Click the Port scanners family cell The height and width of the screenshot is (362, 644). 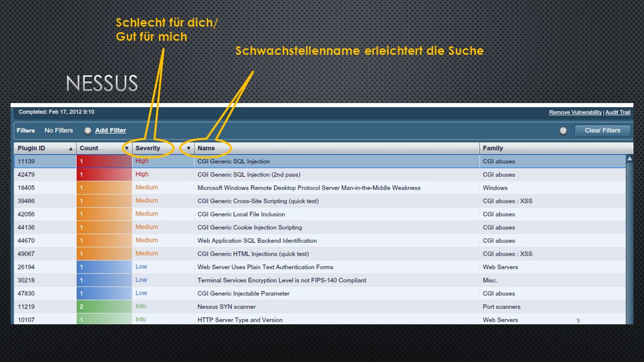pos(502,307)
